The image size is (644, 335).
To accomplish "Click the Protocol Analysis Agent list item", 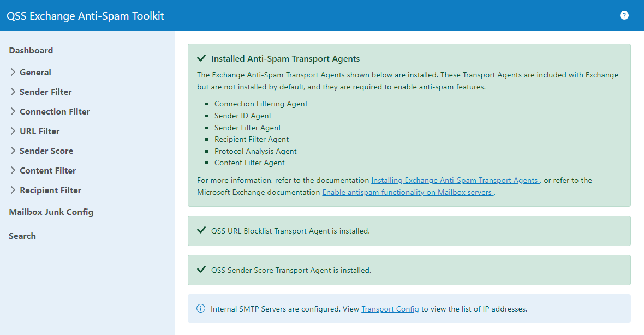I will (x=255, y=151).
